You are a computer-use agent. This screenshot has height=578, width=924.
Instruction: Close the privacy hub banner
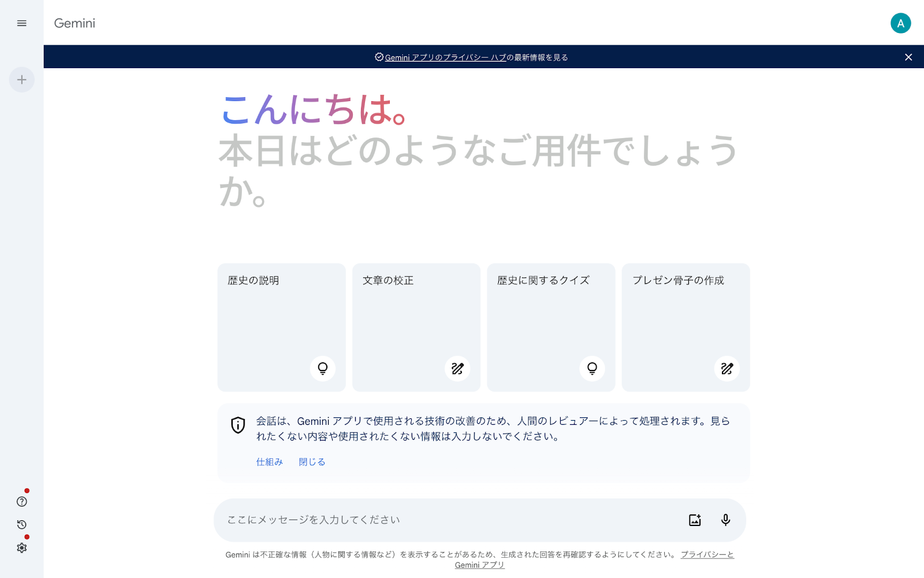click(x=908, y=57)
